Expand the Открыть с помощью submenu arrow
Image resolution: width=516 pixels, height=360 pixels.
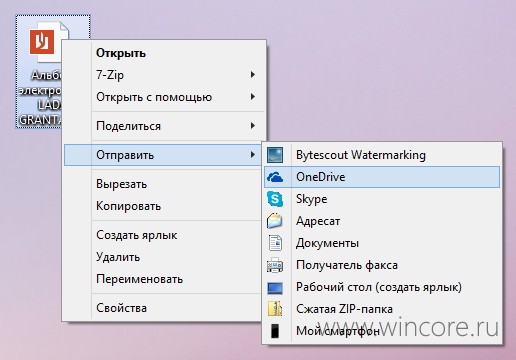pos(253,97)
